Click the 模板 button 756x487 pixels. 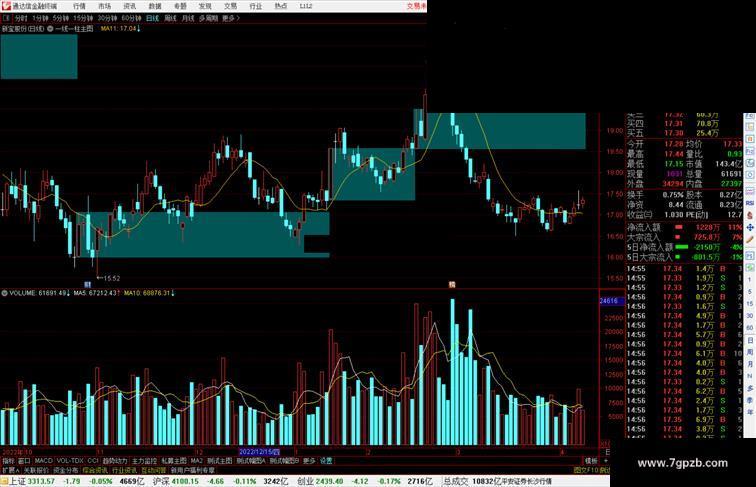[592, 461]
